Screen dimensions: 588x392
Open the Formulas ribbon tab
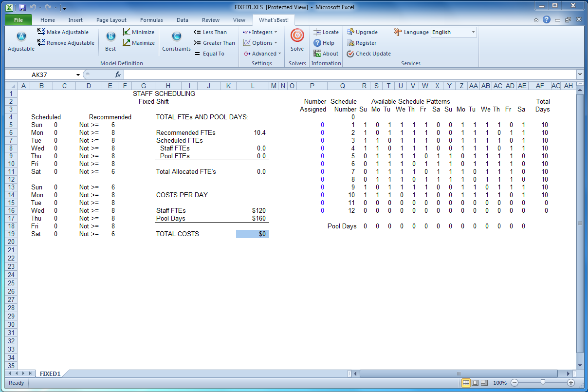click(151, 20)
